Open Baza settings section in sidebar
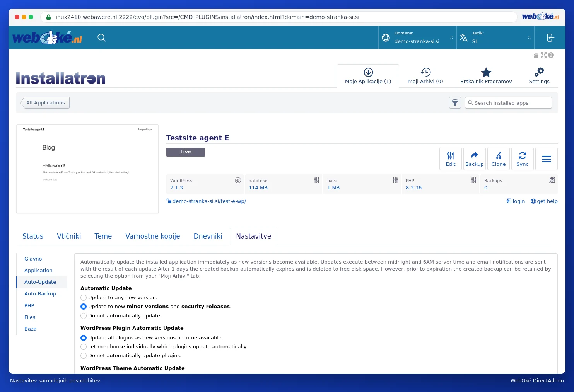The width and height of the screenshot is (574, 392). point(31,329)
